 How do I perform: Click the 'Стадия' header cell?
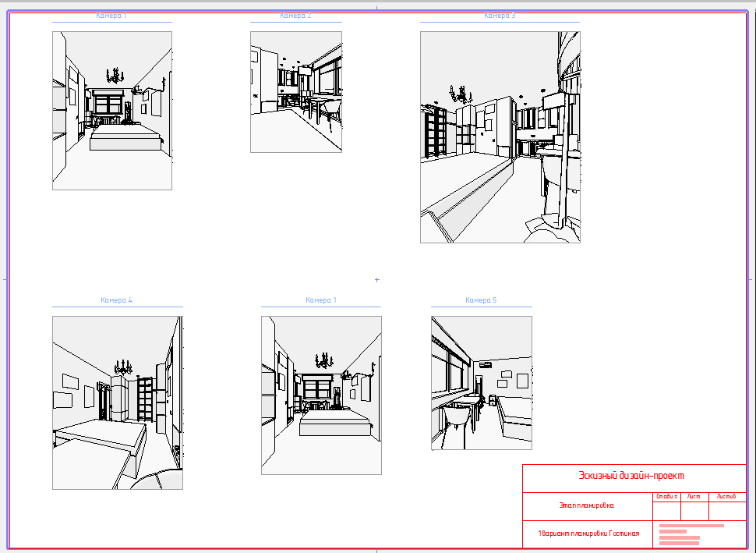pyautogui.click(x=667, y=497)
